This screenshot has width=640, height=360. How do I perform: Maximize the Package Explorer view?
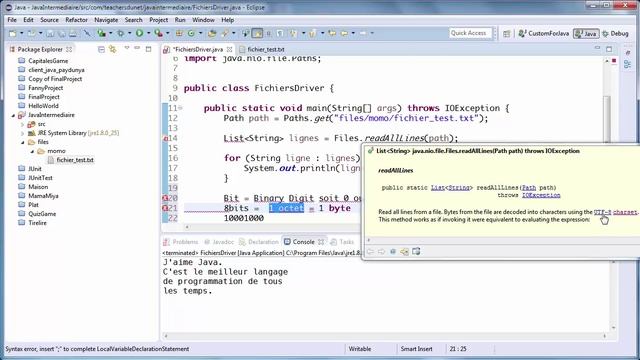(149, 49)
